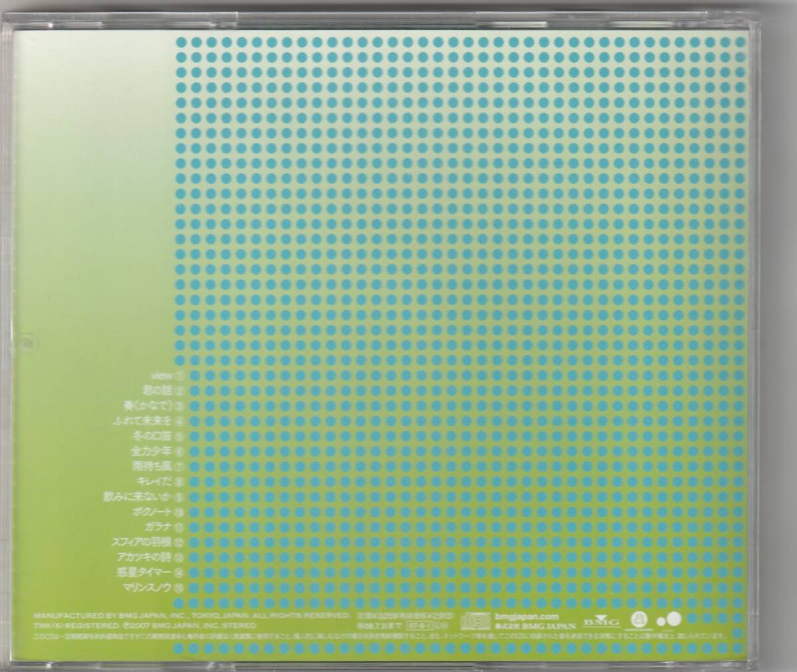This screenshot has width=797, height=672.
Task: Click the track 5 title "冬の口笛"
Action: tap(153, 436)
